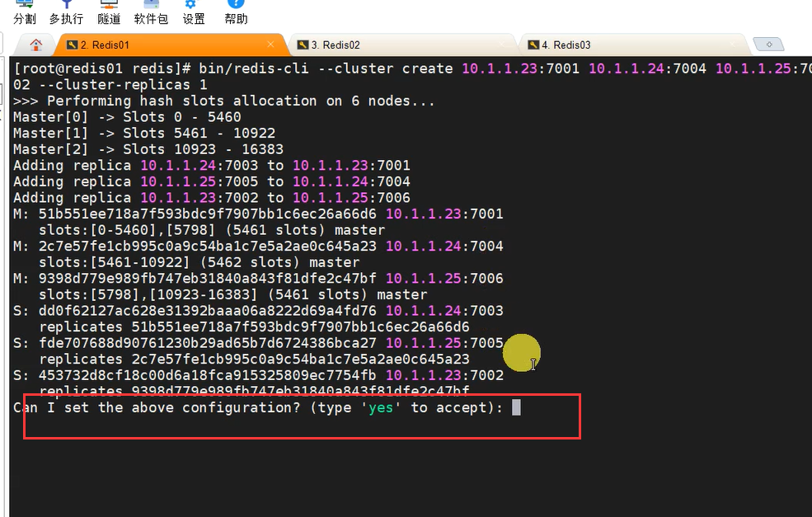Screen dimensions: 812x517
Task: Click the [root@redis01 redis]# prompt
Action: tap(102, 69)
